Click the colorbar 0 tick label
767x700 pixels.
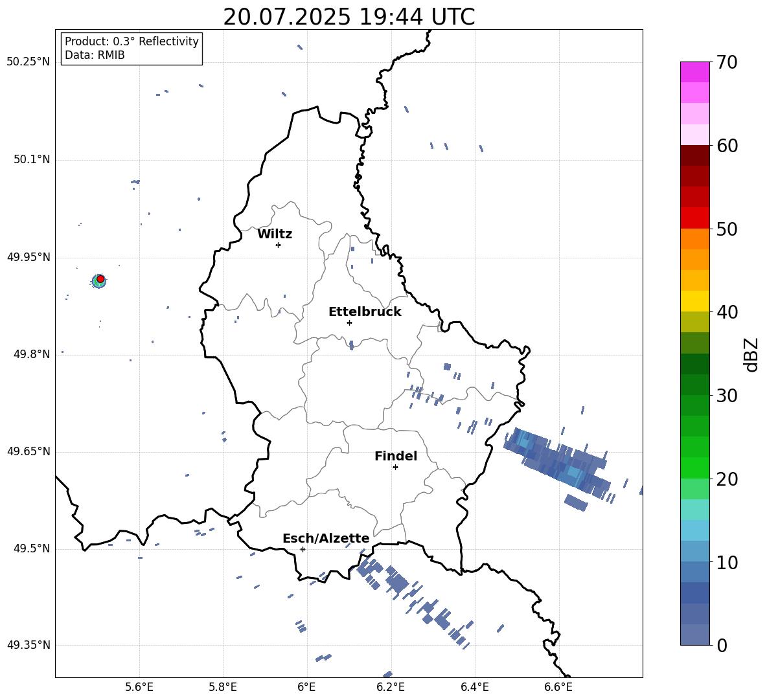click(722, 645)
